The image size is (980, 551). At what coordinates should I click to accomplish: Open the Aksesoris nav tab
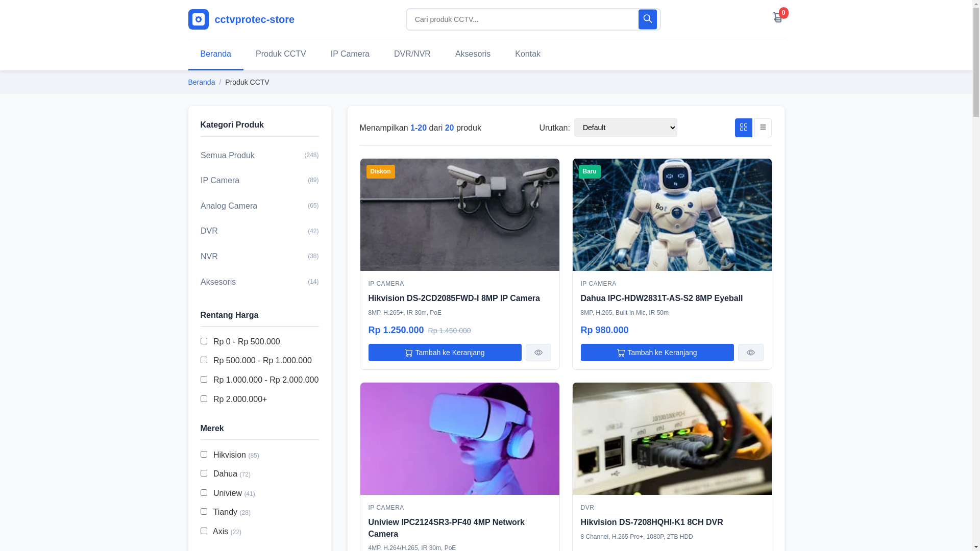click(x=473, y=54)
